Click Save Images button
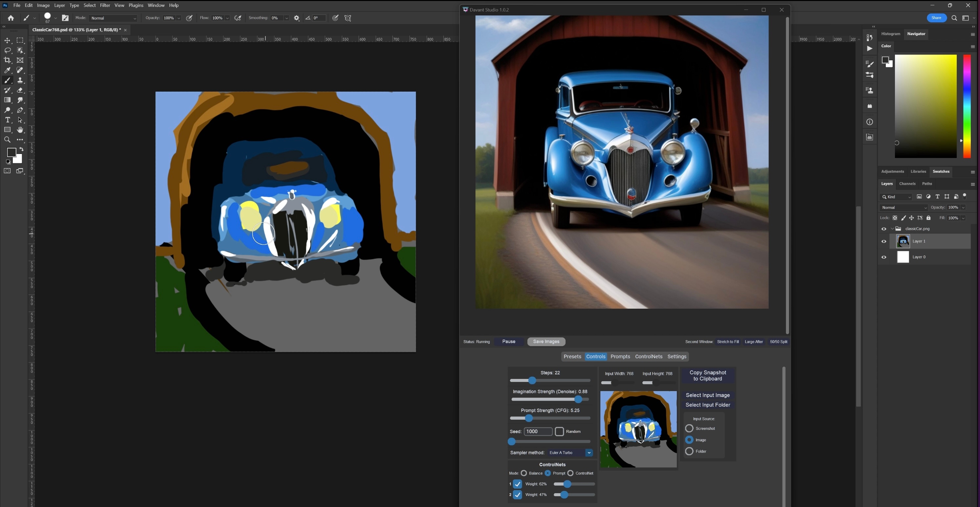 546,341
